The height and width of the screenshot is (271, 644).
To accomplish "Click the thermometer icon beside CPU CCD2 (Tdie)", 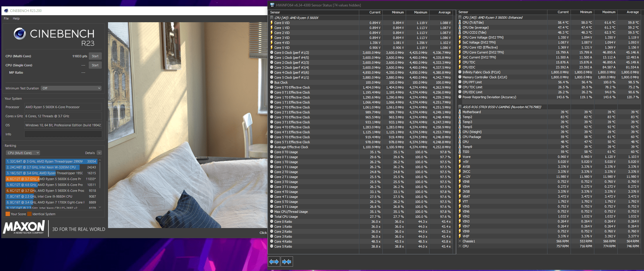I will click(460, 32).
